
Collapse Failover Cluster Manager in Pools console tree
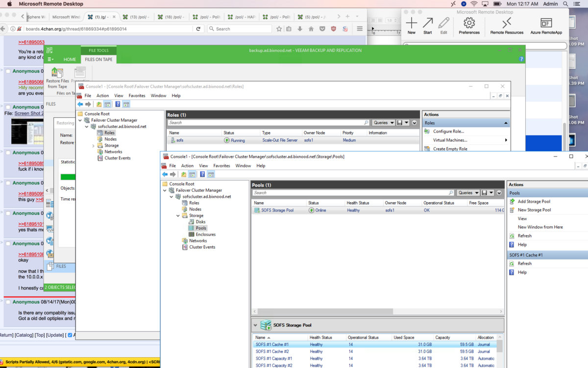click(165, 190)
